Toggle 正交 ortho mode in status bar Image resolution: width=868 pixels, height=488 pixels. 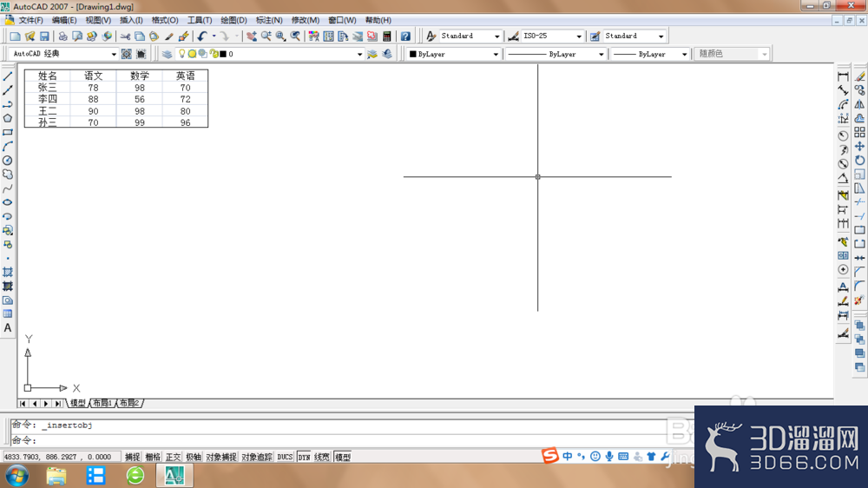(174, 457)
